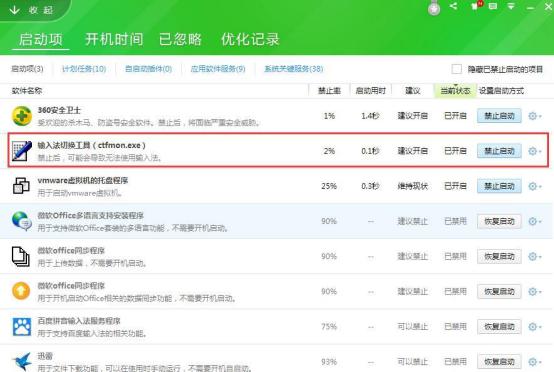The image size is (554, 372).
Task: Sort by 禁止率 column header
Action: [329, 91]
